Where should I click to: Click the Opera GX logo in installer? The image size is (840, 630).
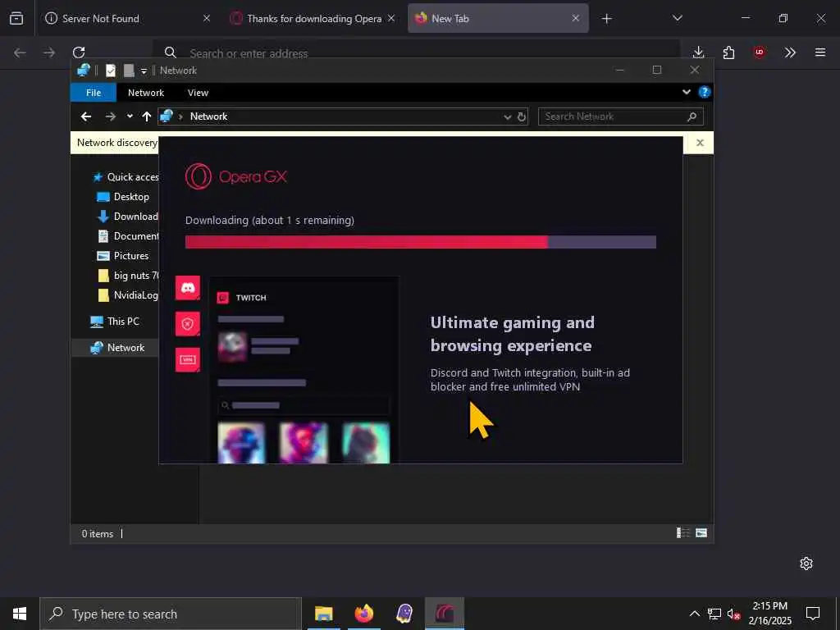pos(236,176)
